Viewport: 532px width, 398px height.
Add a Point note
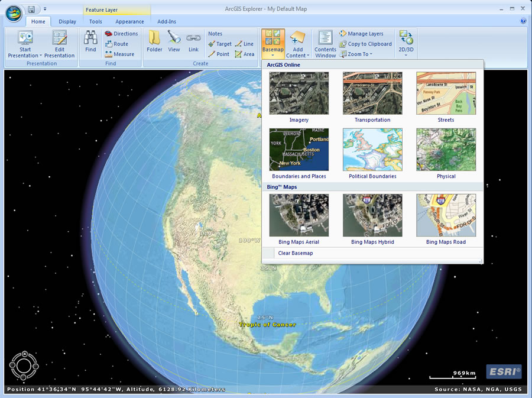tap(219, 54)
